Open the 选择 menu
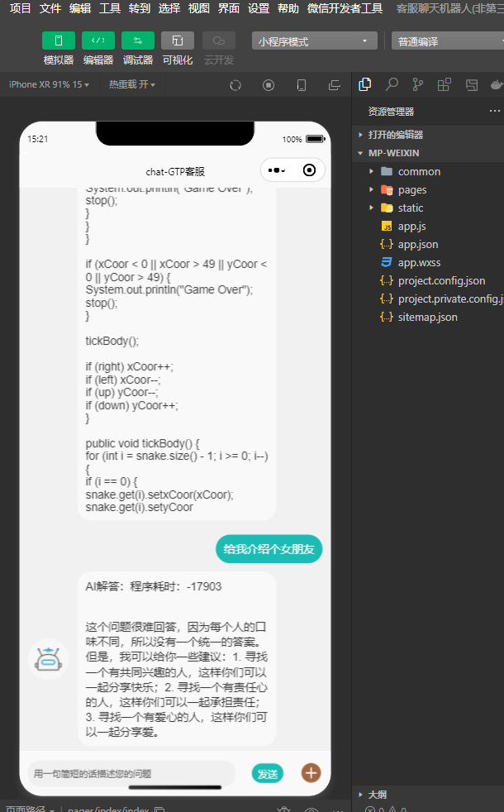The image size is (504, 812). pyautogui.click(x=169, y=8)
